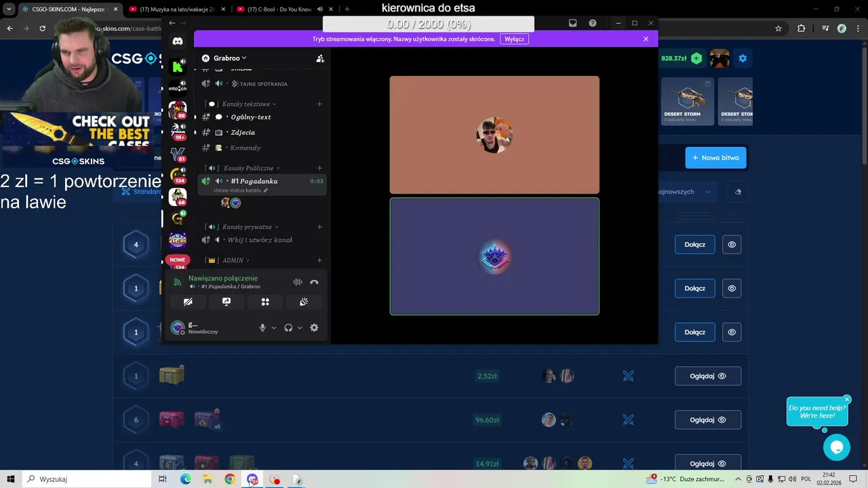Open headphone output options arrow
The width and height of the screenshot is (868, 488).
pyautogui.click(x=300, y=328)
